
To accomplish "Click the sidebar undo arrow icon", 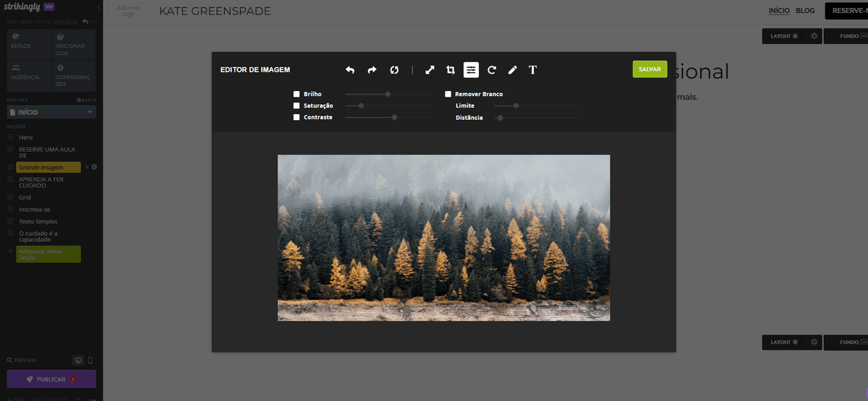I will [85, 22].
